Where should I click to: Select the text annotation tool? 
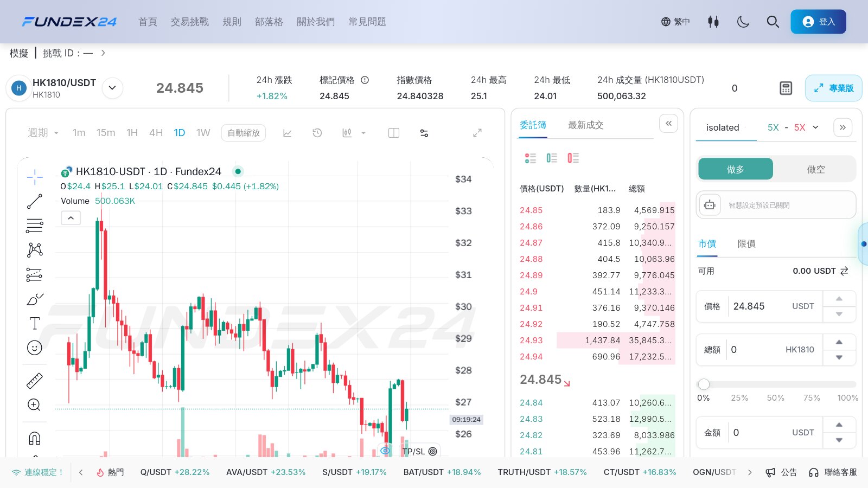[35, 323]
